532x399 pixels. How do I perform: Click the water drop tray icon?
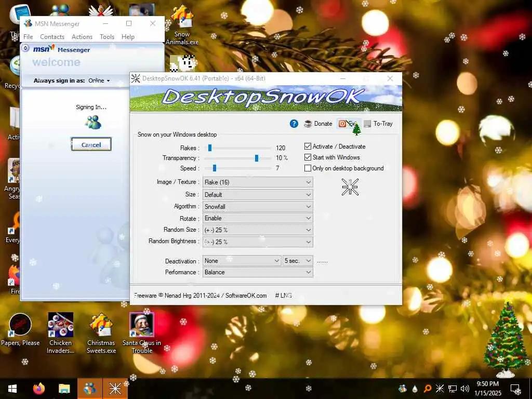415,389
